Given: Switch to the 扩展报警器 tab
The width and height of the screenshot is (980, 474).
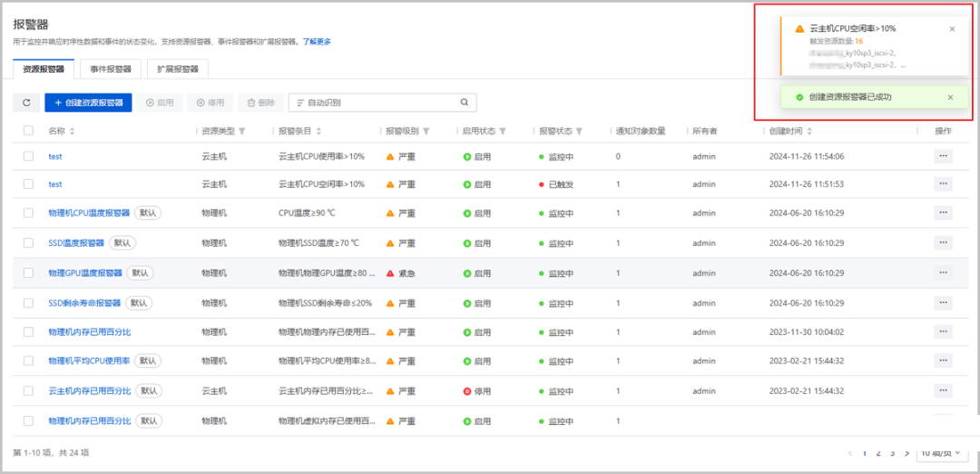Looking at the screenshot, I should coord(178,69).
